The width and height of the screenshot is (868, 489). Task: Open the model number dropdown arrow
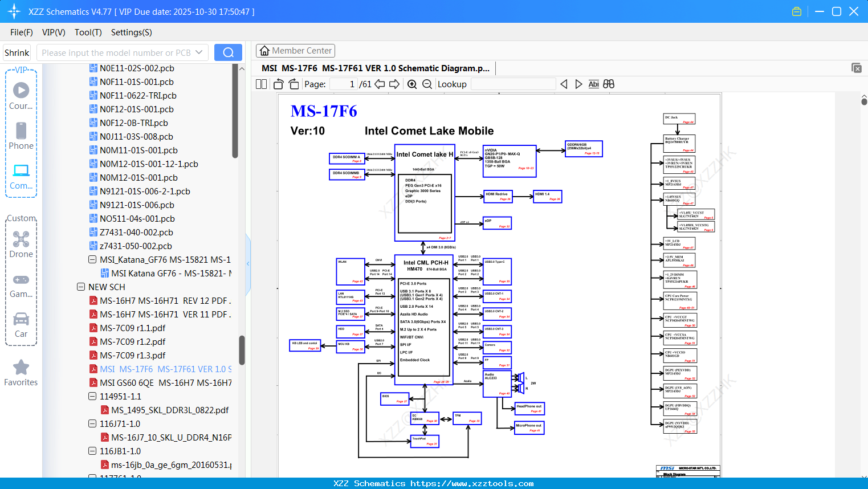click(199, 52)
